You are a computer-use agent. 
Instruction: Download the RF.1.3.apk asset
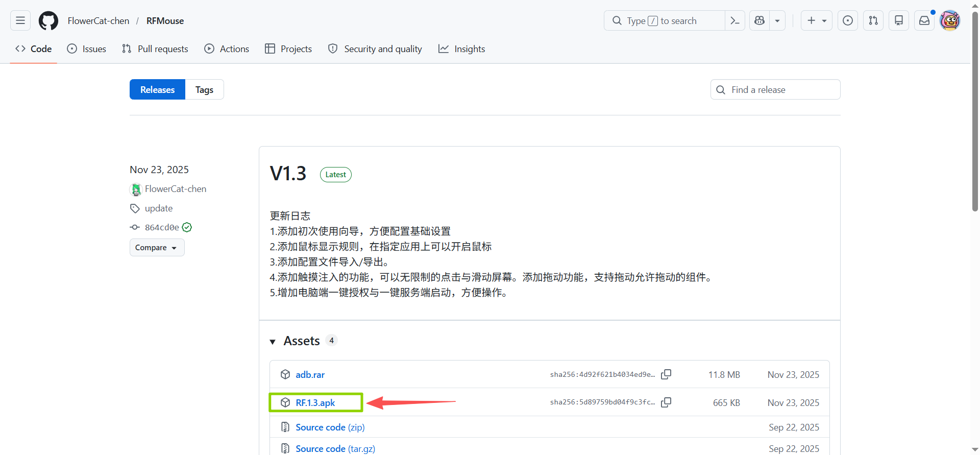(315, 403)
